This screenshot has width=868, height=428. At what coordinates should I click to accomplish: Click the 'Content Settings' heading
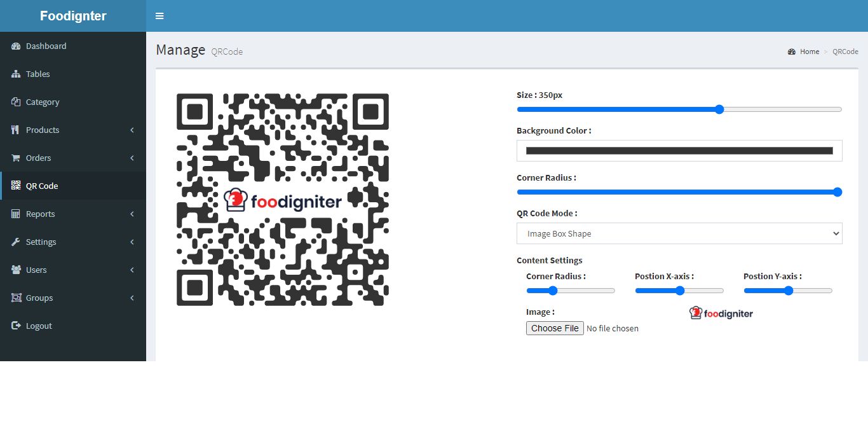click(x=550, y=260)
